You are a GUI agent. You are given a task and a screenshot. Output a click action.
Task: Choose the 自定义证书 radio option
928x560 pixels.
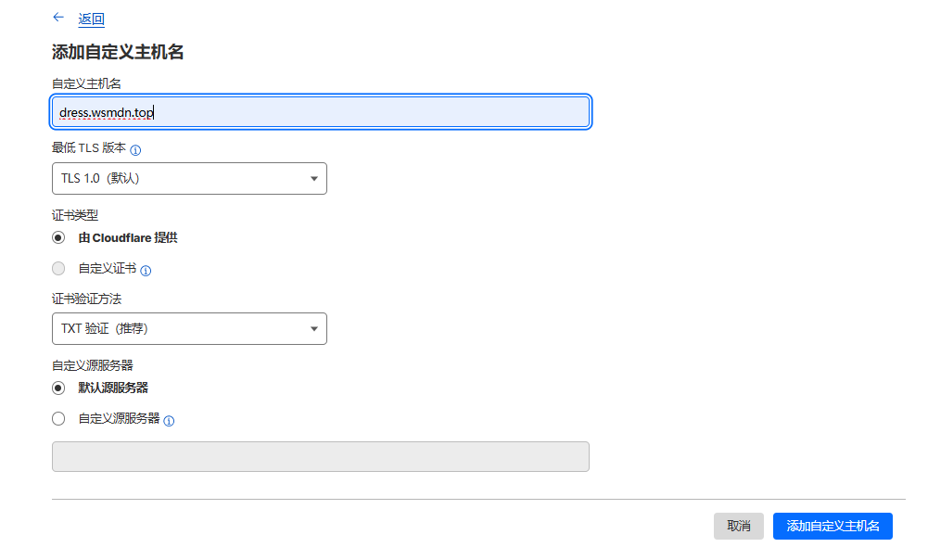pos(59,269)
